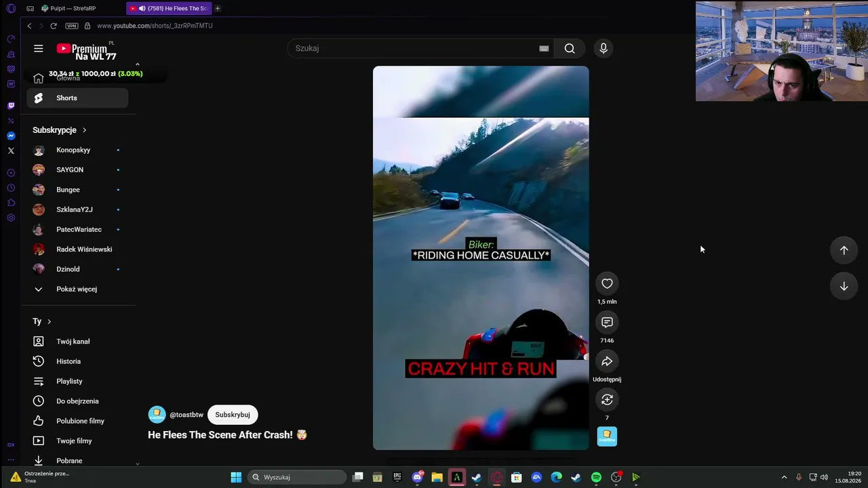Open Bungee channel subscription
This screenshot has width=868, height=488.
[x=77, y=190]
